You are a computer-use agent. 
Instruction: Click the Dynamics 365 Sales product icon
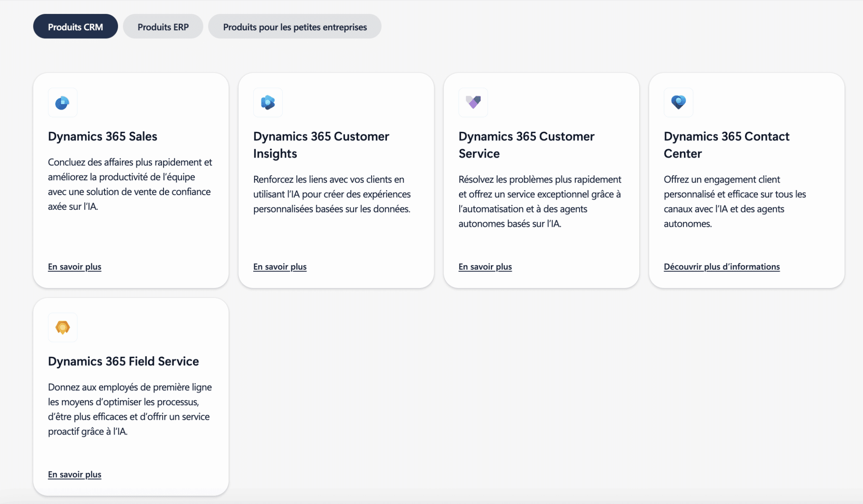coord(62,102)
